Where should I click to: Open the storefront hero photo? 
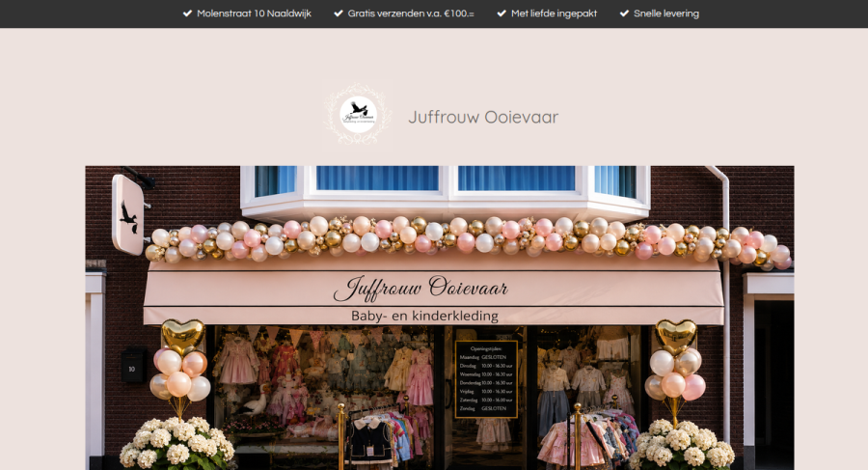(x=440, y=318)
